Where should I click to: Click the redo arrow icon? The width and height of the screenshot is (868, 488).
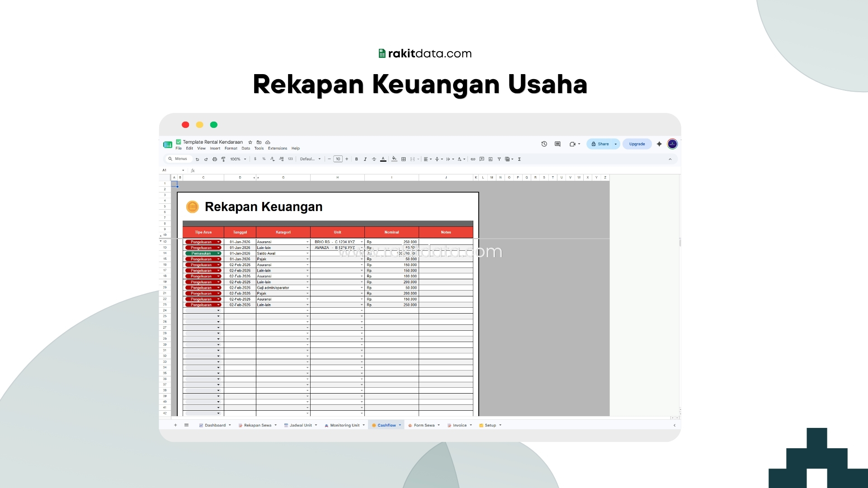pyautogui.click(x=206, y=159)
